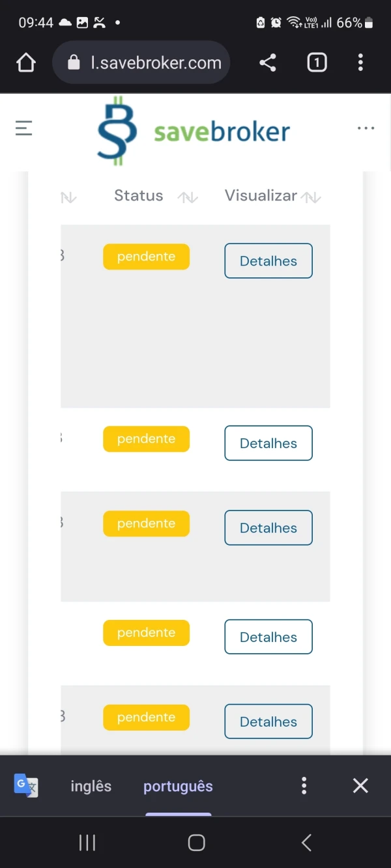391x868 pixels.
Task: Tap the Google Translate icon
Action: click(26, 785)
